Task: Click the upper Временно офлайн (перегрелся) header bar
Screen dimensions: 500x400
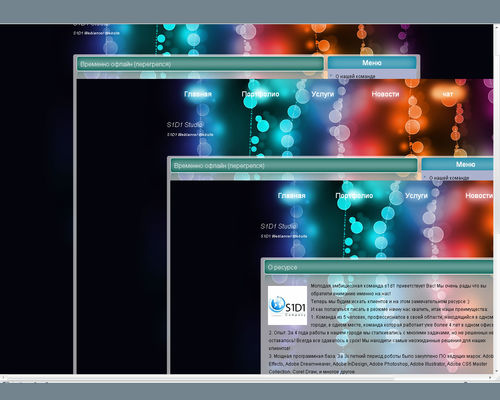Action: click(x=200, y=64)
